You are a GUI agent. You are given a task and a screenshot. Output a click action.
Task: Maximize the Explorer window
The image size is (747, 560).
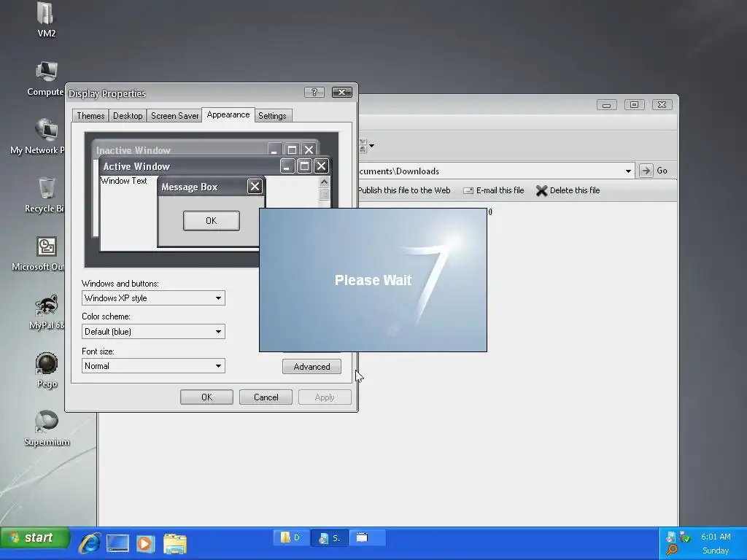point(634,105)
